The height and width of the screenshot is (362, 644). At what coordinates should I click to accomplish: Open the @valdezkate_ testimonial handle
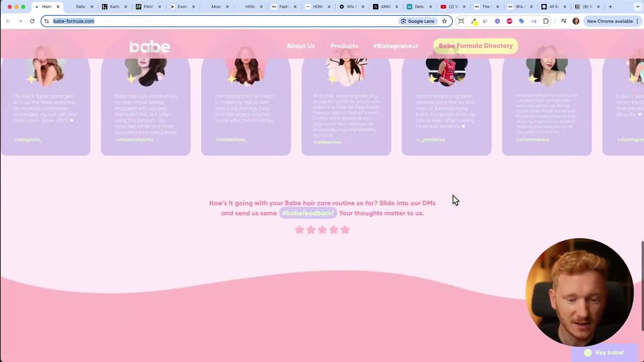click(x=231, y=139)
